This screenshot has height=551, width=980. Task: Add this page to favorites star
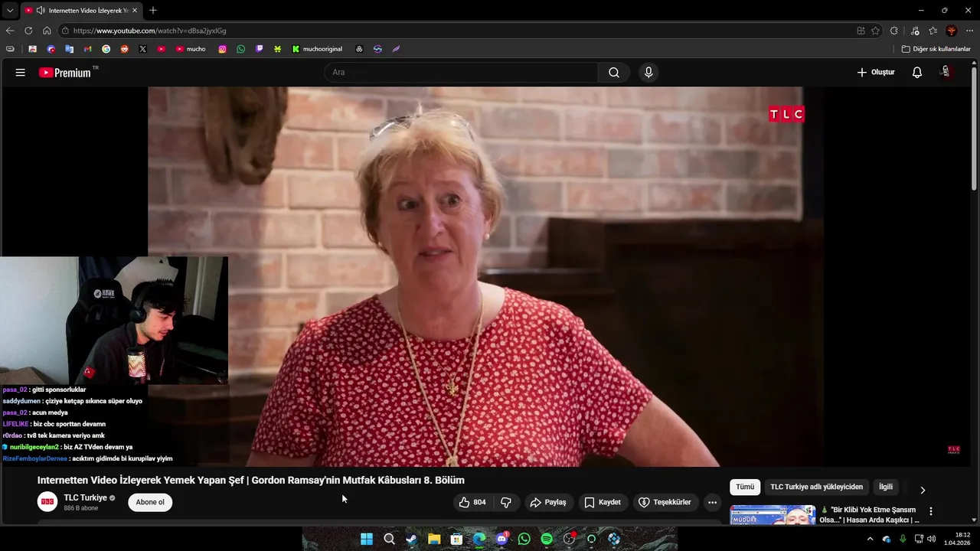875,31
